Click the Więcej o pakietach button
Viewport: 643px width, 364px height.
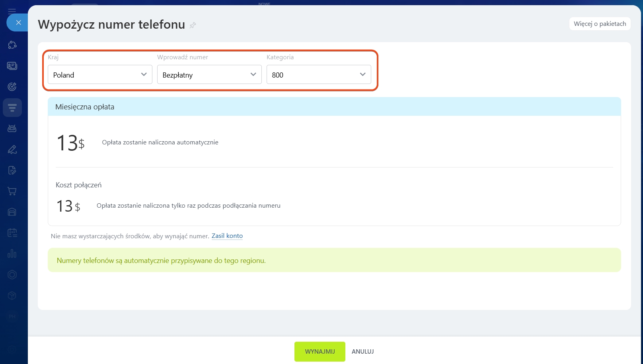(x=600, y=24)
